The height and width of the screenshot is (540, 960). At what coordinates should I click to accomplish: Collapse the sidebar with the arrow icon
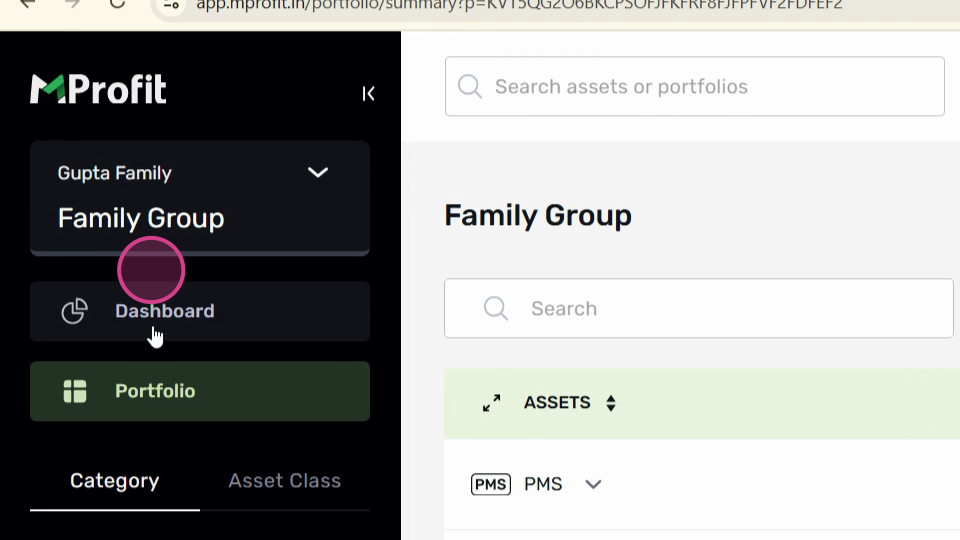[368, 94]
